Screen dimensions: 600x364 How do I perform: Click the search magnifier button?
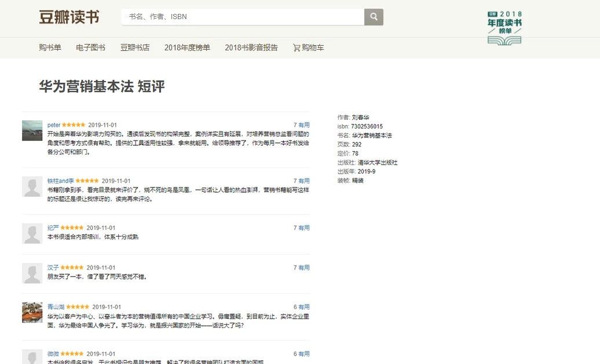pyautogui.click(x=374, y=17)
